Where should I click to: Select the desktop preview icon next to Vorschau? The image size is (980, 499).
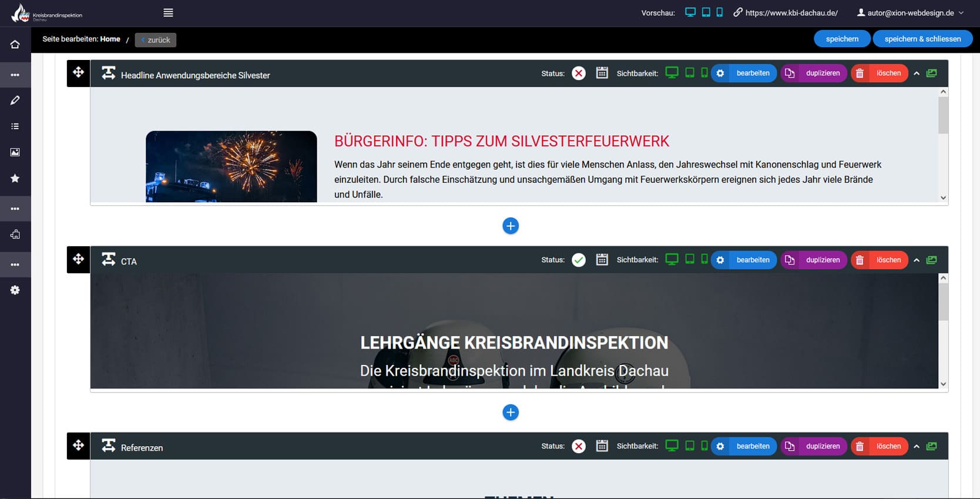(x=690, y=12)
